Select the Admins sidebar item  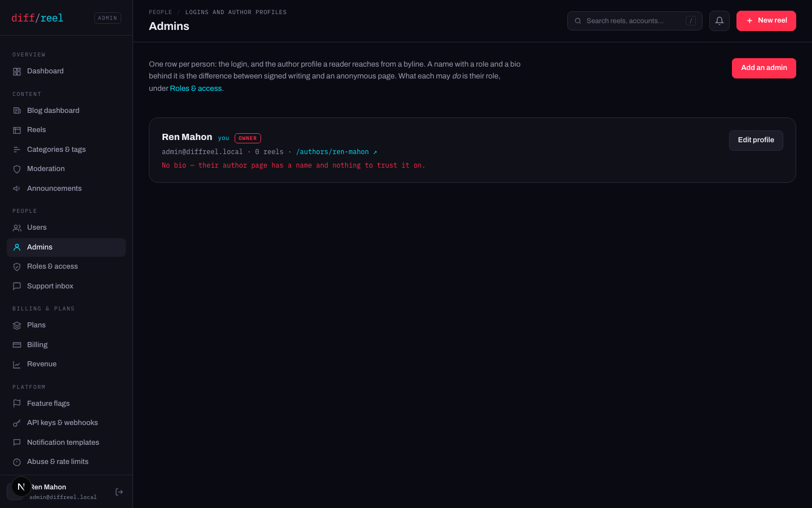[x=66, y=247]
